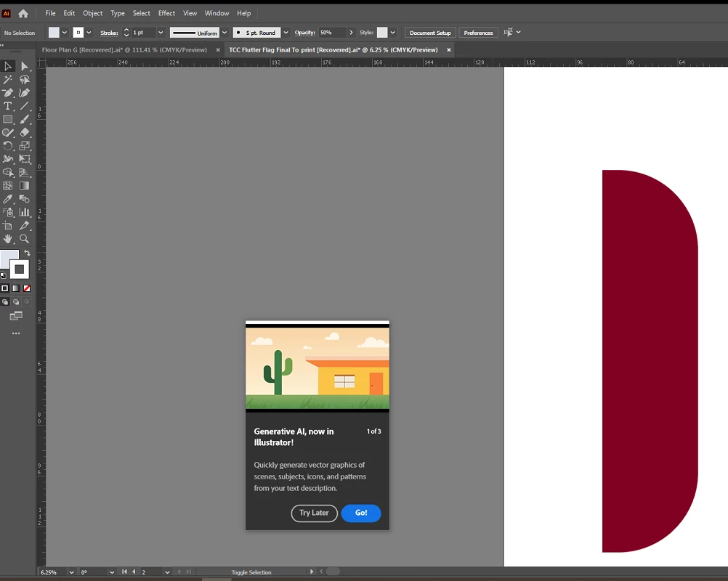Choose the Pen tool
The width and height of the screenshot is (728, 581).
click(x=8, y=93)
